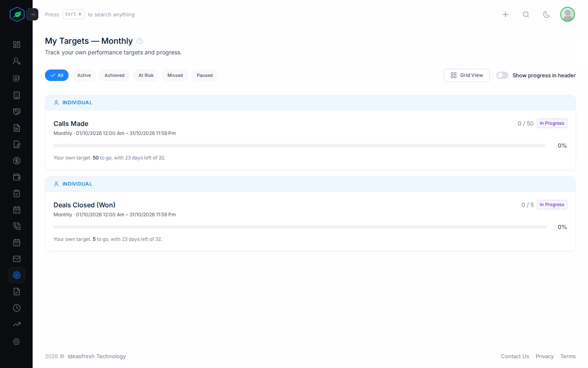This screenshot has width=588, height=368.
Task: Open the clipboard check tasks icon
Action: coord(17,193)
